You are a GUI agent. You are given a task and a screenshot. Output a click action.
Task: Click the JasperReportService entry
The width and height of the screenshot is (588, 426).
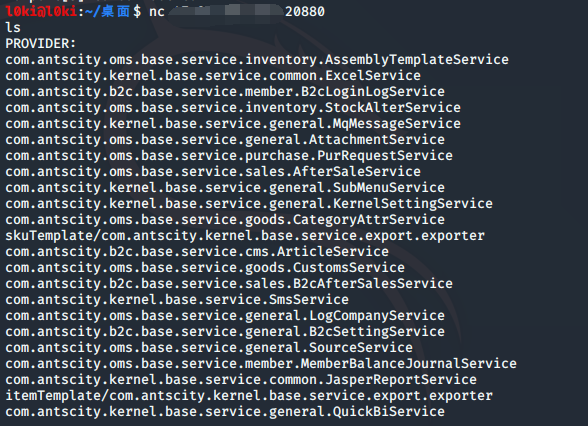click(241, 380)
